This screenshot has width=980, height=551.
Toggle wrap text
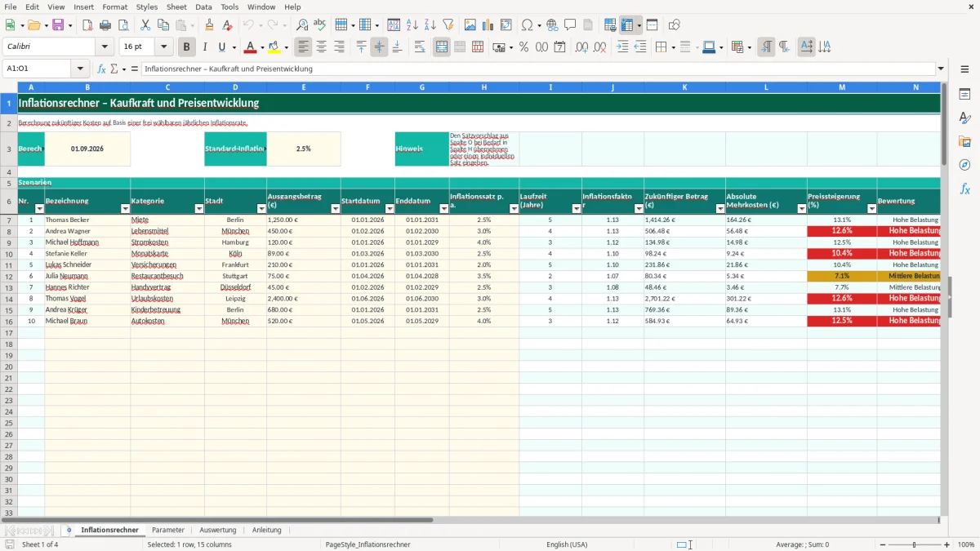pyautogui.click(x=420, y=47)
